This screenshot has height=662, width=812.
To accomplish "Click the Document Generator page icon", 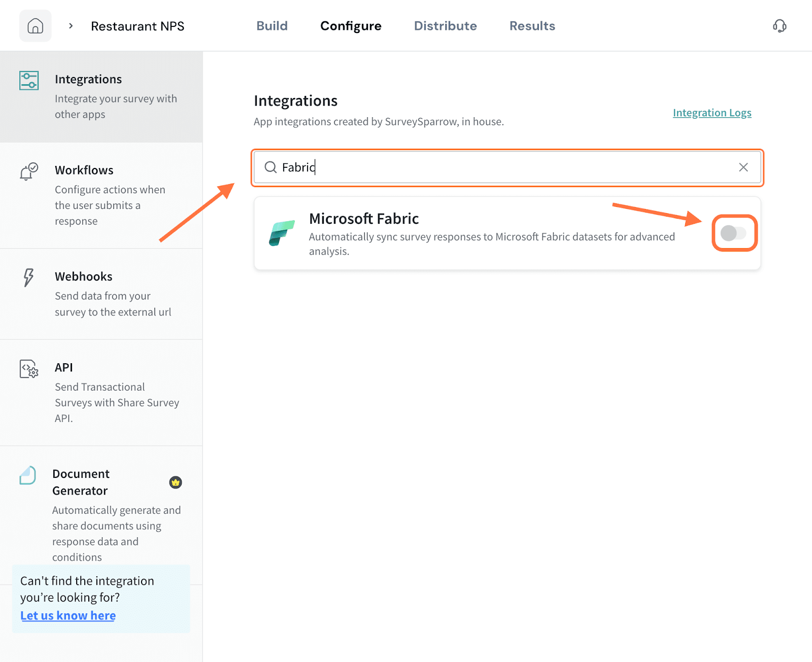I will (x=28, y=475).
